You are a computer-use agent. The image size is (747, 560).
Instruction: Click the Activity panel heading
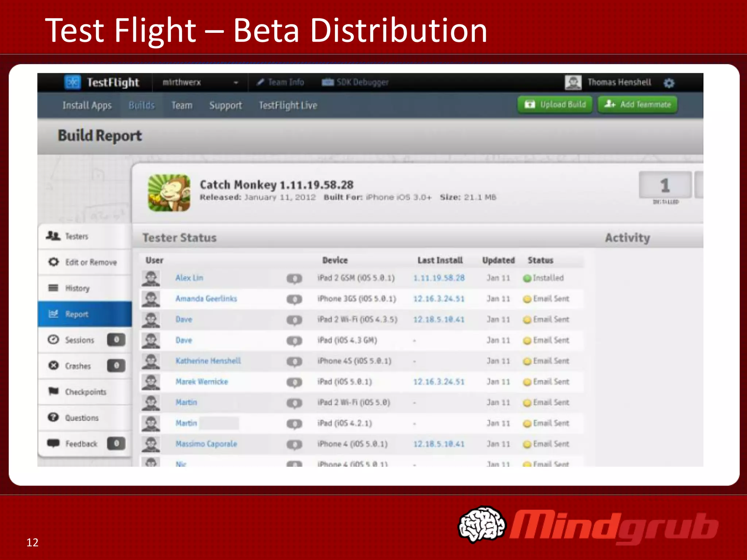point(627,238)
